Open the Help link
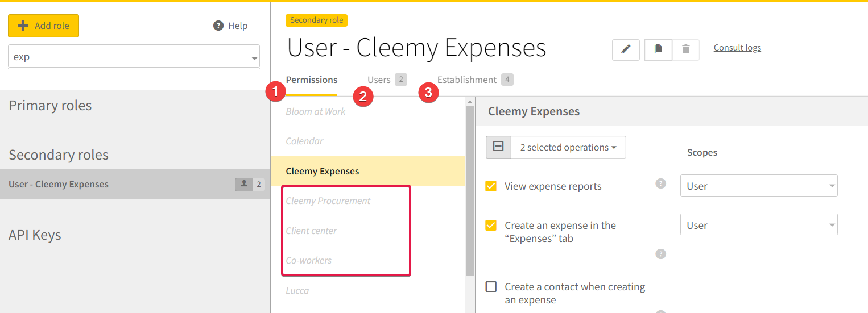Image resolution: width=868 pixels, height=313 pixels. coord(238,26)
